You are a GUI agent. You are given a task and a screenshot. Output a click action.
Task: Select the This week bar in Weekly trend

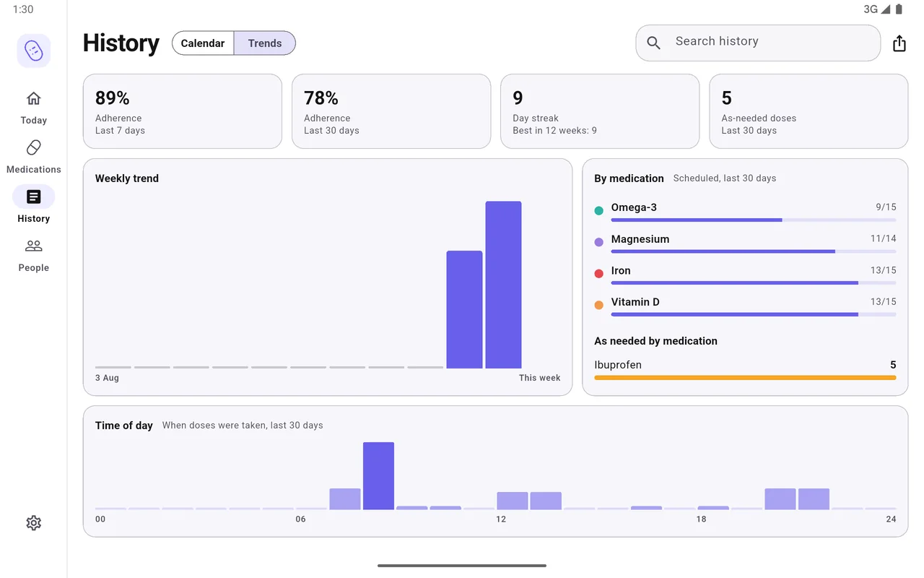[503, 285]
